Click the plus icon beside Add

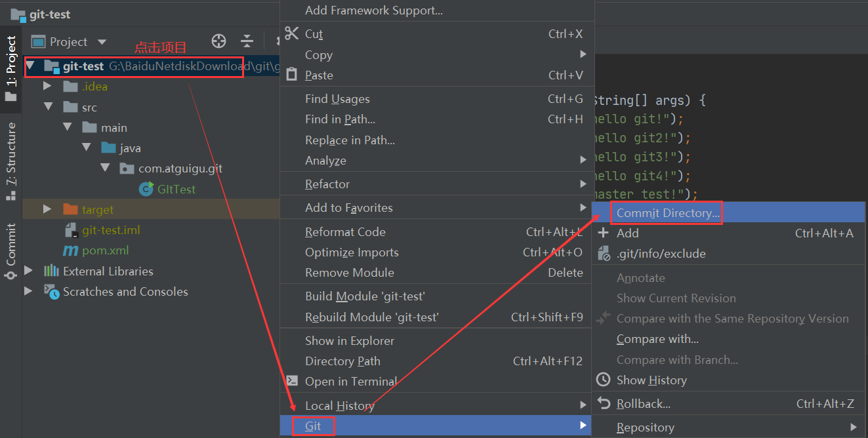coord(604,233)
